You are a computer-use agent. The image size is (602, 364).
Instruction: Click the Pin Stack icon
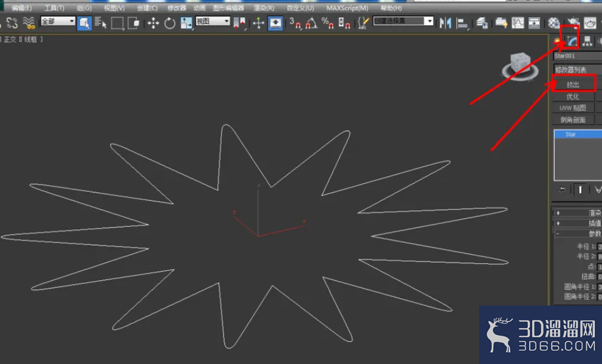point(561,189)
